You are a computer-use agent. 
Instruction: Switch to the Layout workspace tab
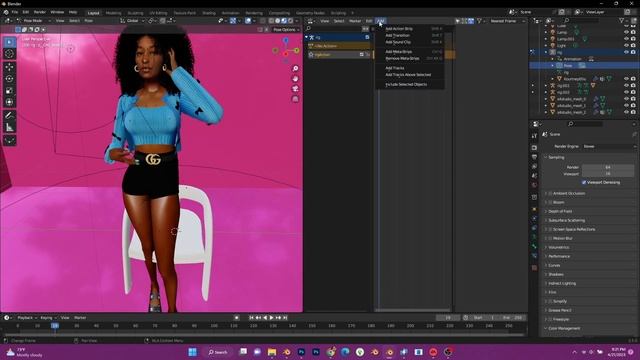[x=93, y=13]
